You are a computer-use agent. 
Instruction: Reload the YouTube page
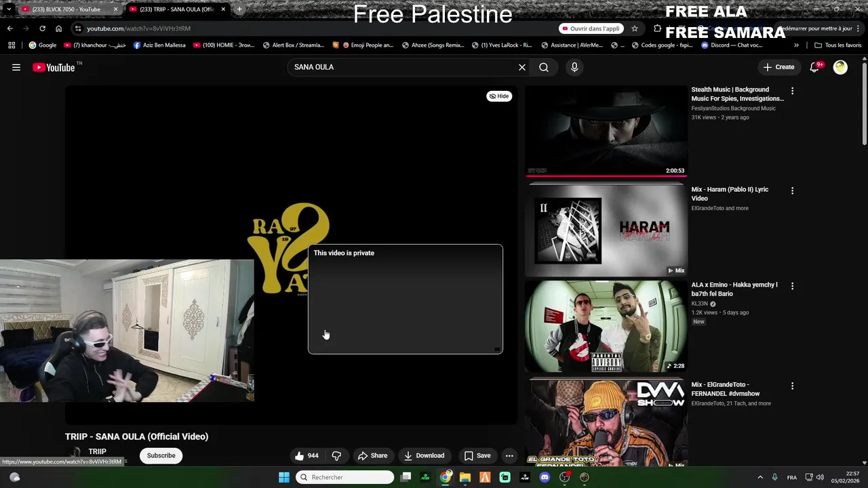tap(42, 28)
